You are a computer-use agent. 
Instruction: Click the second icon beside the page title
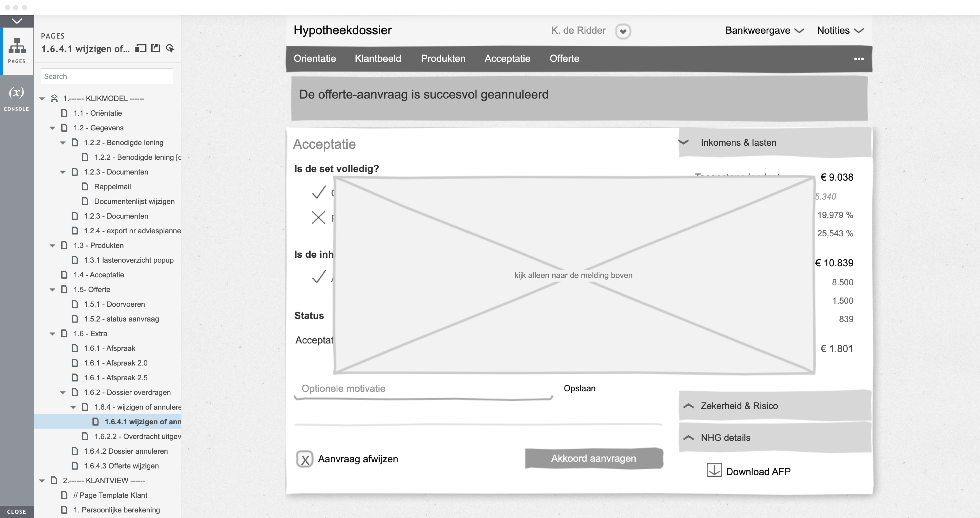pyautogui.click(x=156, y=48)
